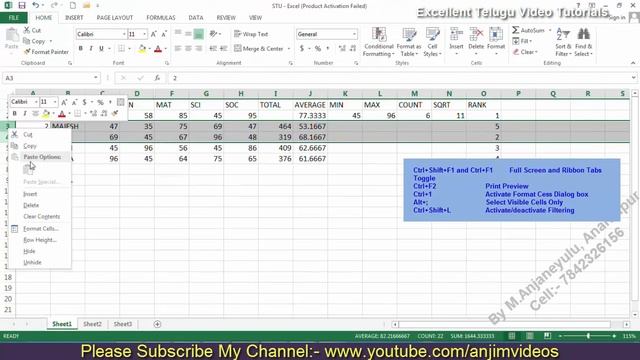Apply percent style in Number group
640x360 pixels.
point(318,49)
